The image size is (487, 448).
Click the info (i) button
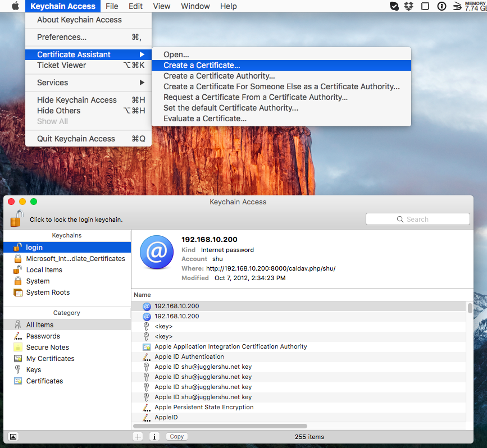coord(154,437)
